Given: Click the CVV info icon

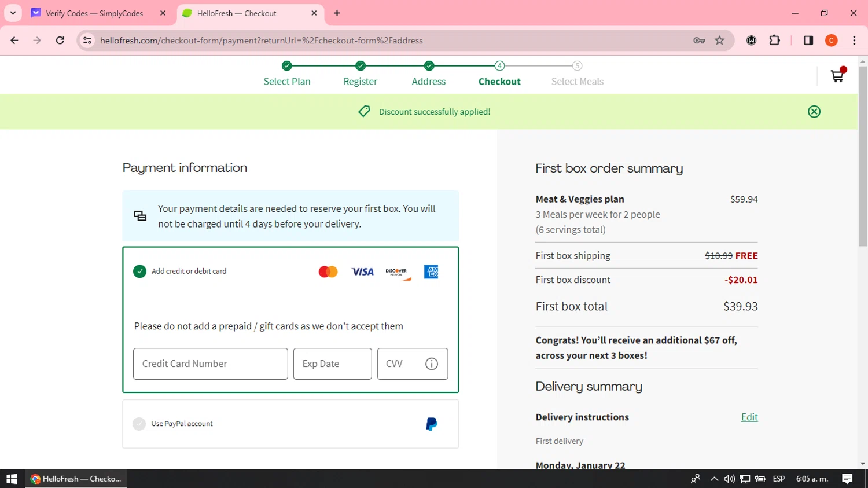Looking at the screenshot, I should 432,364.
